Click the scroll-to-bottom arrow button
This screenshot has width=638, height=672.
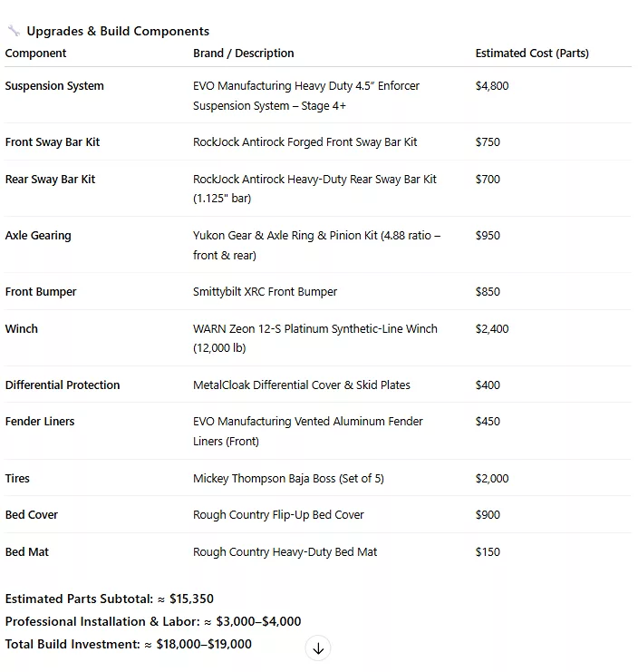pyautogui.click(x=318, y=648)
